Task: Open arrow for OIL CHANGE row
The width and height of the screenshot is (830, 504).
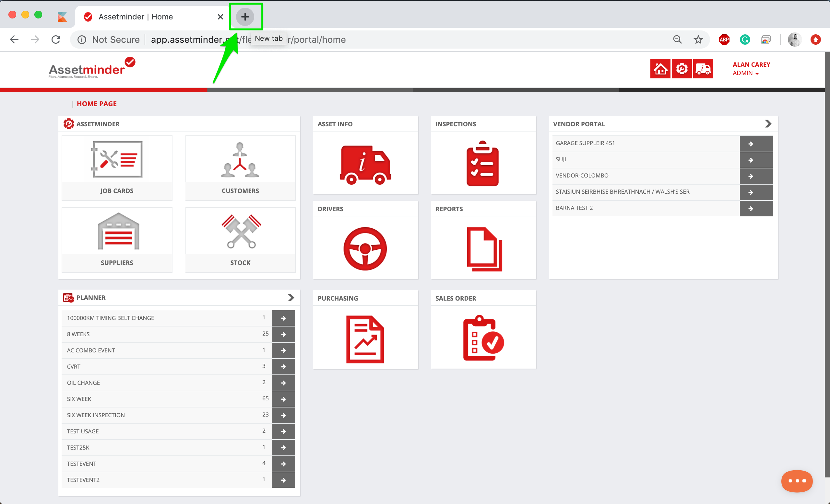Action: tap(283, 383)
